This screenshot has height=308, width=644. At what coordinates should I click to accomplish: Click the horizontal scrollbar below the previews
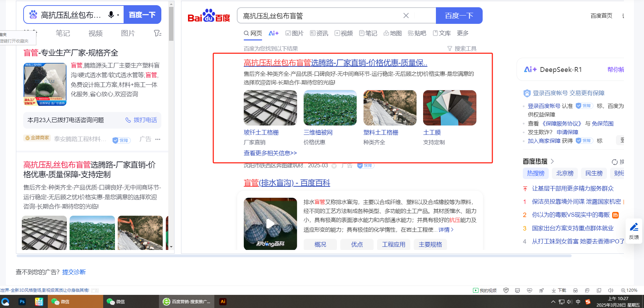click(x=294, y=256)
